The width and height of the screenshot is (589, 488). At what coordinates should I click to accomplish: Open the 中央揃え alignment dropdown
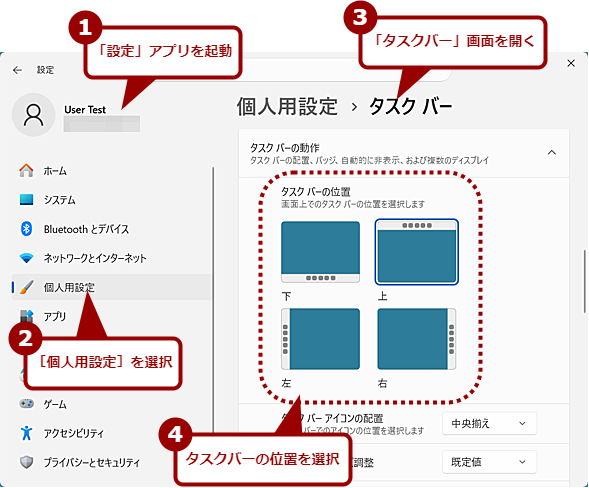coord(489,424)
